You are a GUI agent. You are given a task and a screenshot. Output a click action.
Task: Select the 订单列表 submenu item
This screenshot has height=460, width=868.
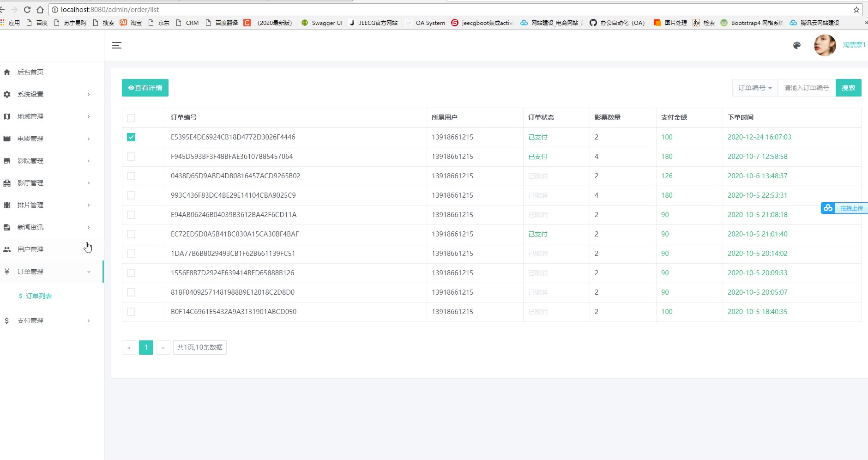click(x=38, y=296)
